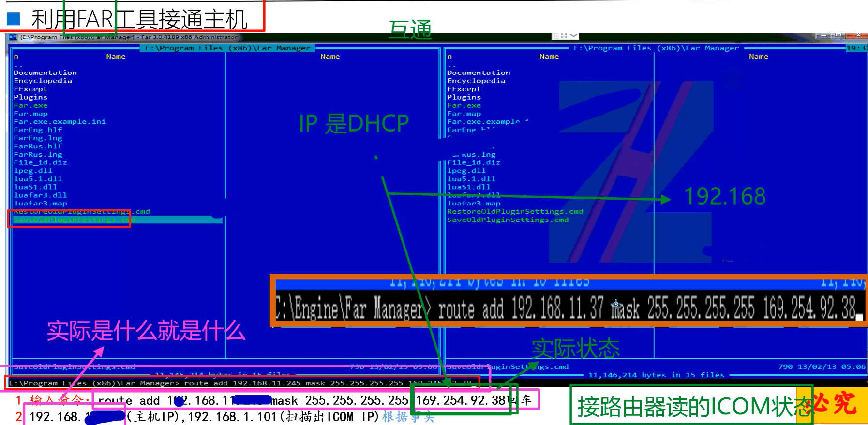
Task: Select luafar3.dll in the left panel
Action: click(40, 195)
